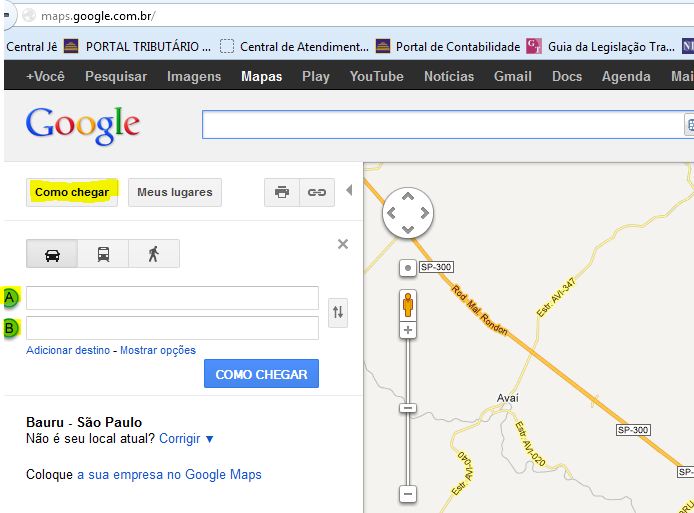Click Estr. AVI-347 road label
Viewport: 694px width, 513px height.
(556, 297)
